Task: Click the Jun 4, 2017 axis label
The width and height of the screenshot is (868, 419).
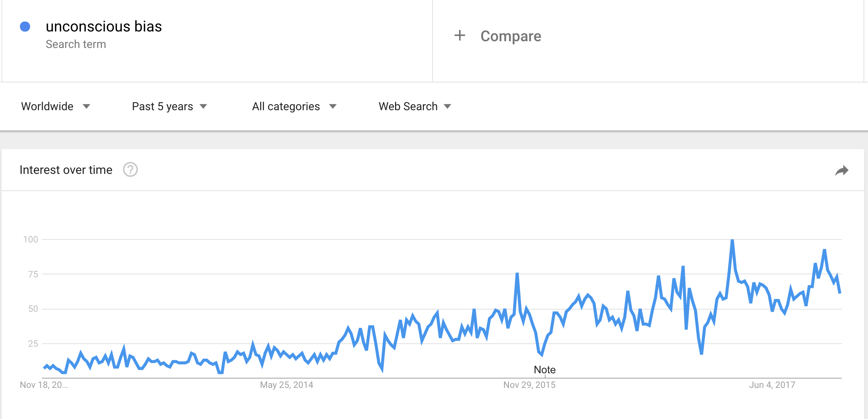Action: [772, 385]
